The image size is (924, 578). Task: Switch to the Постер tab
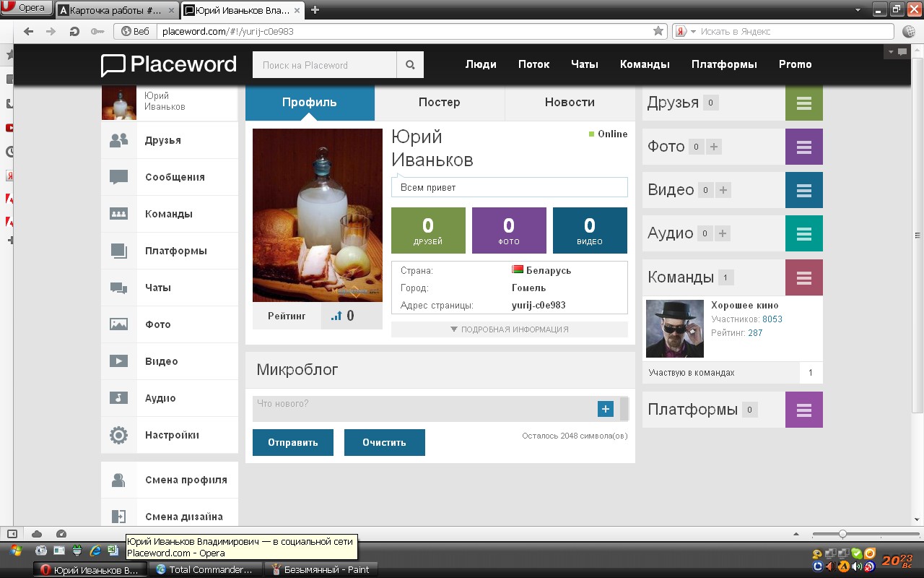tap(440, 103)
